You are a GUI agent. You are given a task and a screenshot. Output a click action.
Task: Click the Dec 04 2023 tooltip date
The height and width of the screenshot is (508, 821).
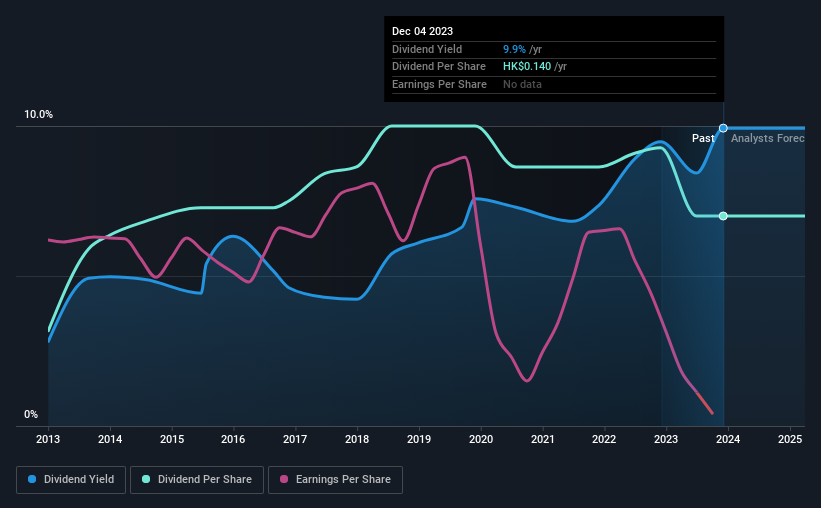pos(423,31)
